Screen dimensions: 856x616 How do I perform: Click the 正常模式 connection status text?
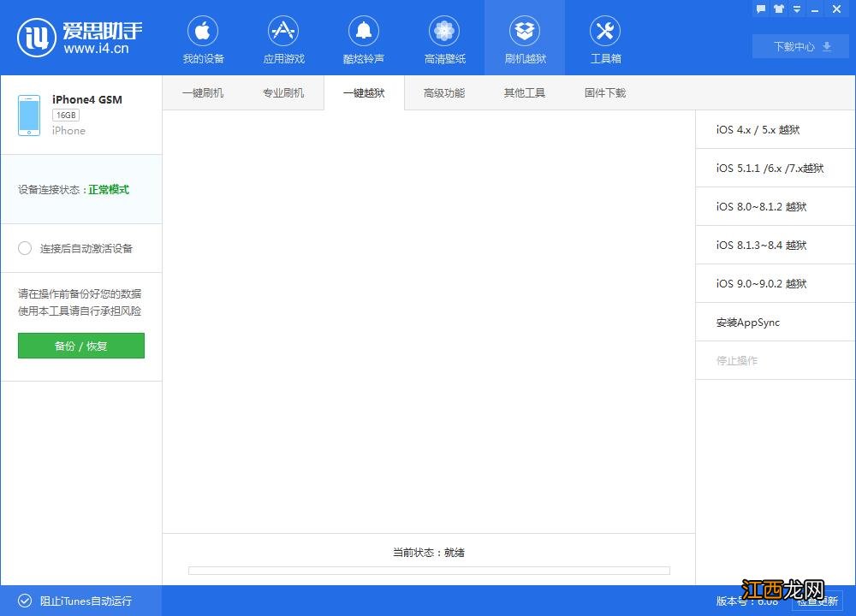(x=110, y=189)
